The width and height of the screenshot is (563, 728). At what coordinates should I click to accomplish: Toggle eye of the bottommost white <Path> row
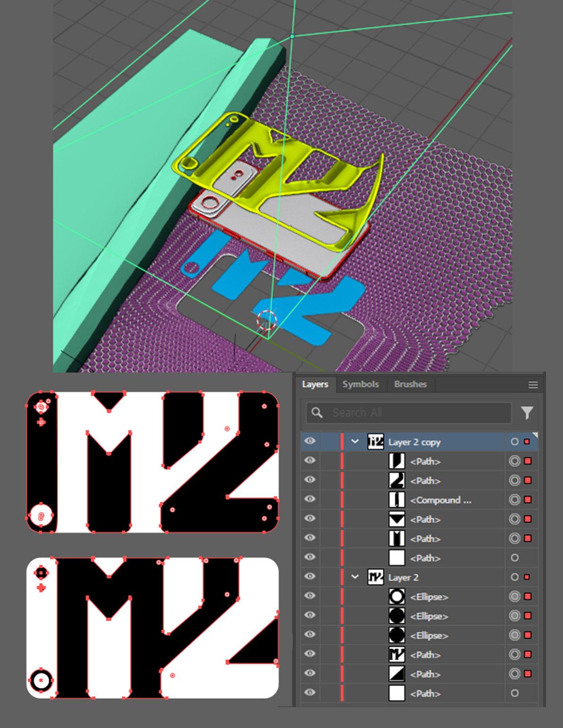(309, 692)
